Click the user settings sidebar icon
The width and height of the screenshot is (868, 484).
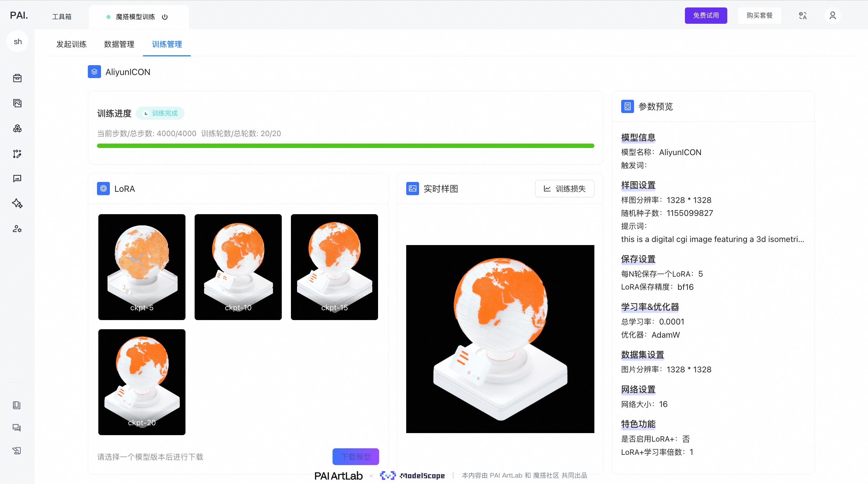pos(17,229)
